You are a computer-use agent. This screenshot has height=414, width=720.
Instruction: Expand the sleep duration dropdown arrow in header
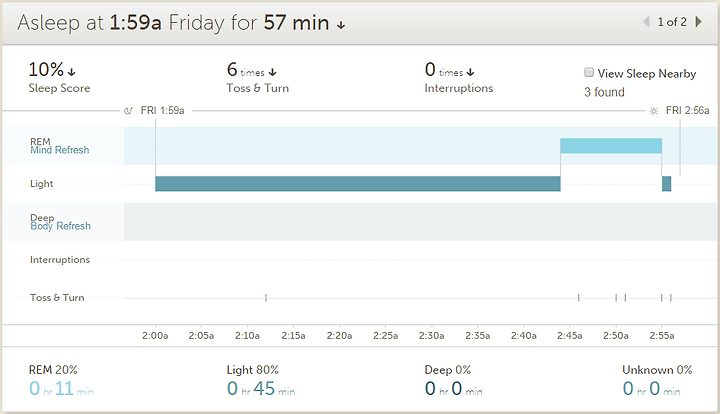(x=341, y=25)
